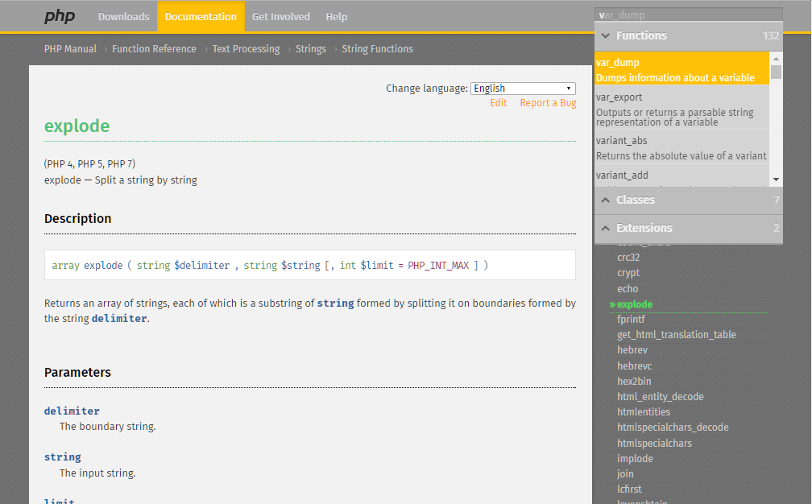Click the string parameter name
This screenshot has height=504, width=812.
(63, 457)
